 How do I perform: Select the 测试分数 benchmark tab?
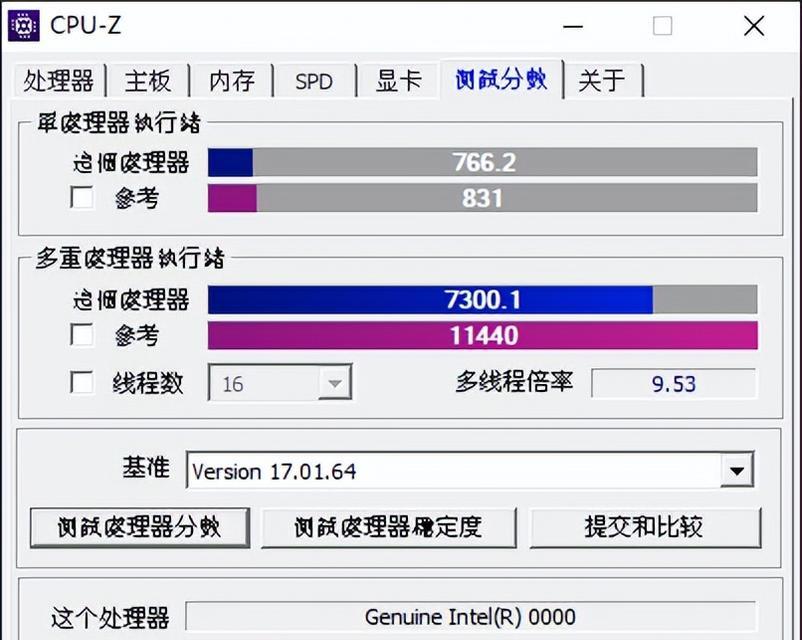[x=501, y=79]
